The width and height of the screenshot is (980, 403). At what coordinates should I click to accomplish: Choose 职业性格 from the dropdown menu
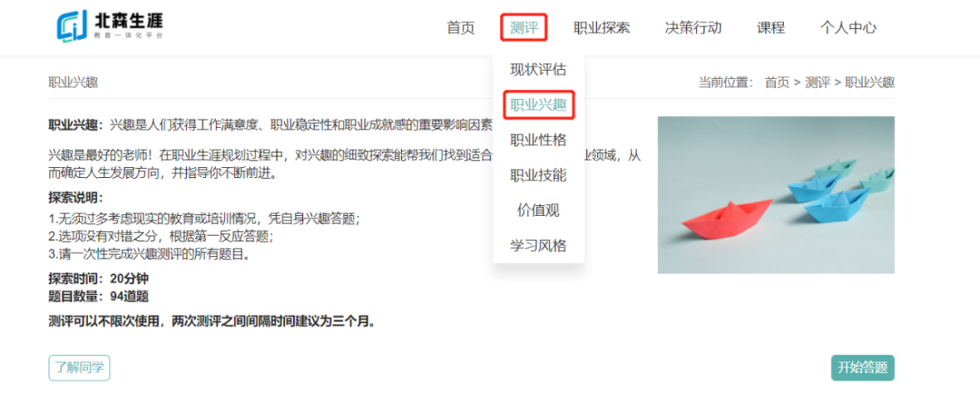(538, 140)
